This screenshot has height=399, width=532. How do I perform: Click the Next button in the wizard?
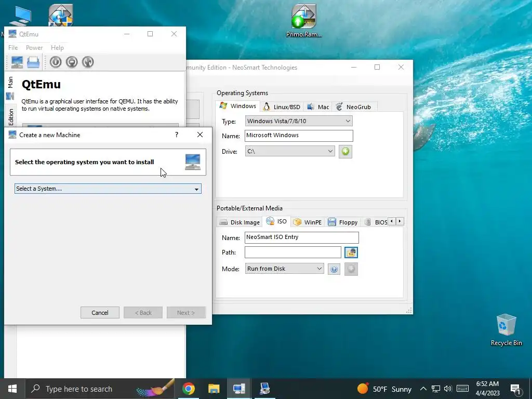[x=186, y=312]
